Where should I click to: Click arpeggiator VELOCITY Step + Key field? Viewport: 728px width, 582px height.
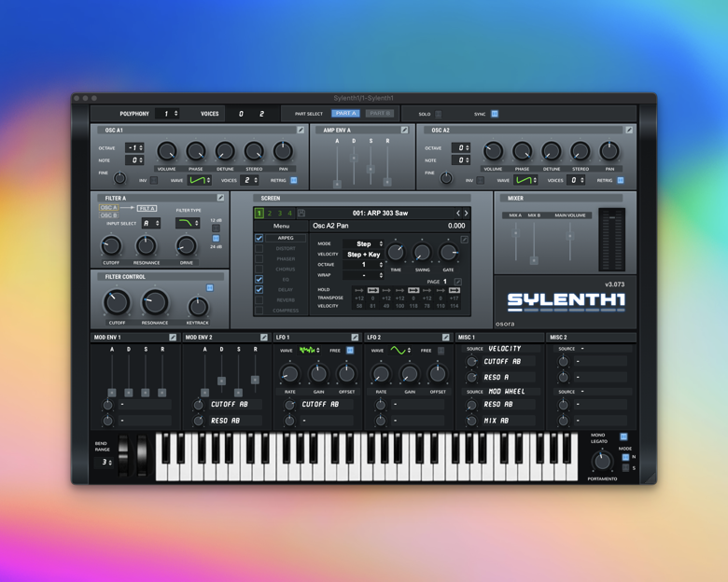click(x=363, y=255)
